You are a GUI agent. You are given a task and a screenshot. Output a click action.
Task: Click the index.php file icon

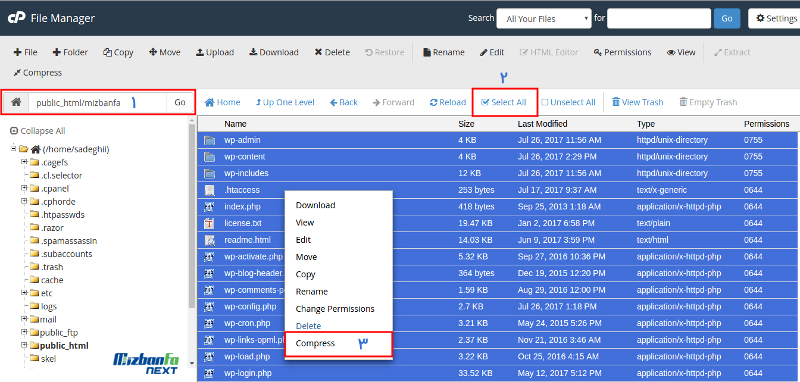(209, 207)
